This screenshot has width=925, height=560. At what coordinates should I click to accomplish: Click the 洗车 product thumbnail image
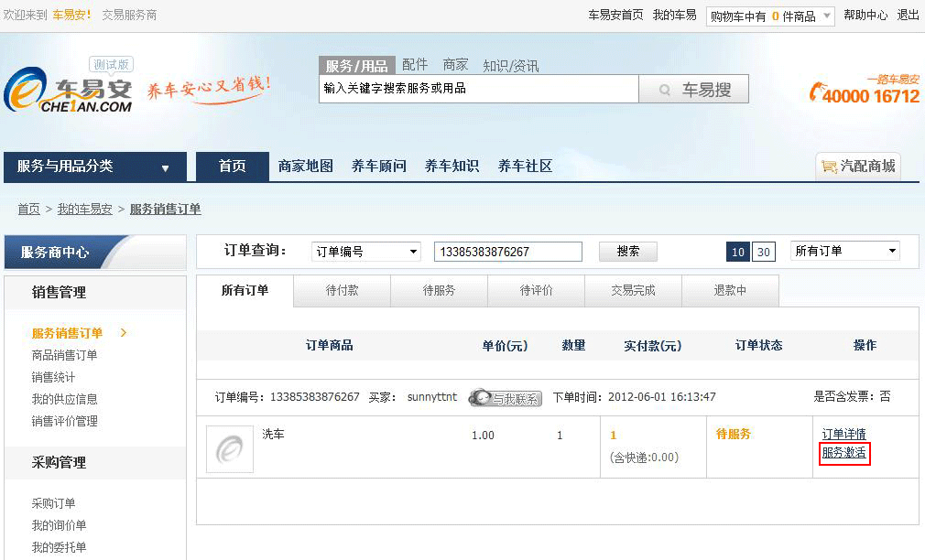click(x=230, y=449)
